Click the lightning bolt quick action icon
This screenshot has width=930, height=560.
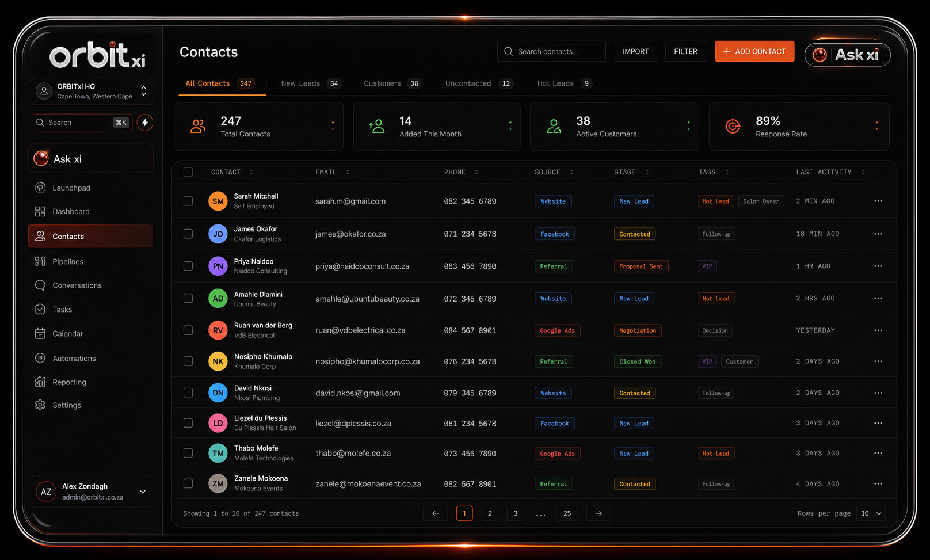pos(145,123)
